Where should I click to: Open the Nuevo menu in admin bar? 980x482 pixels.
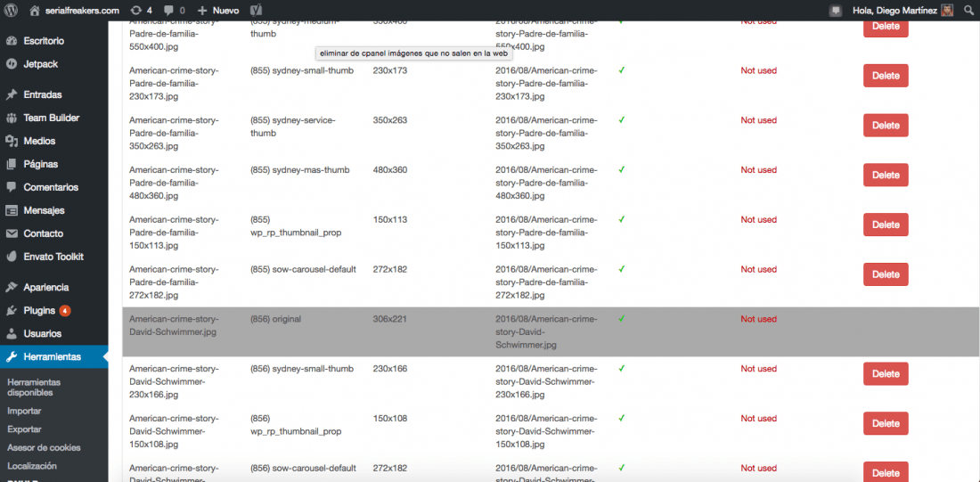click(218, 11)
